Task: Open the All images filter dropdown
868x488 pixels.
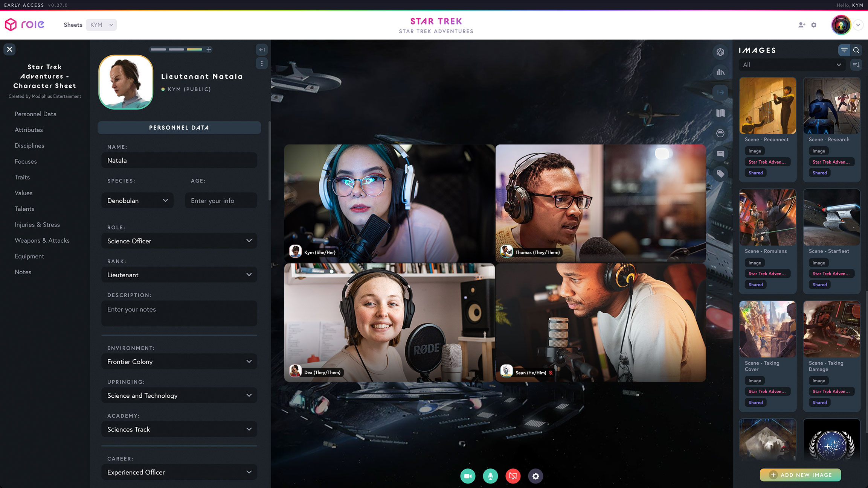Action: pyautogui.click(x=792, y=65)
